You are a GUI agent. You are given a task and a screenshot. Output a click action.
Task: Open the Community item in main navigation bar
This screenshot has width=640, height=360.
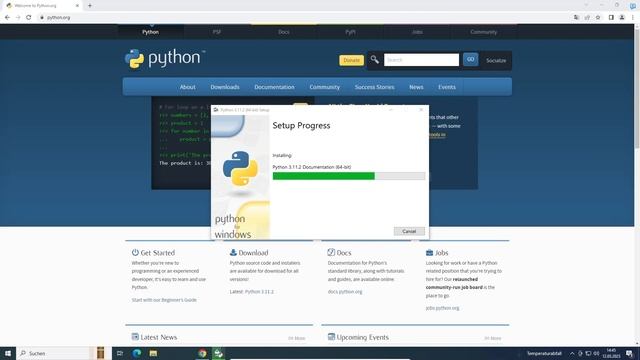[x=324, y=87]
